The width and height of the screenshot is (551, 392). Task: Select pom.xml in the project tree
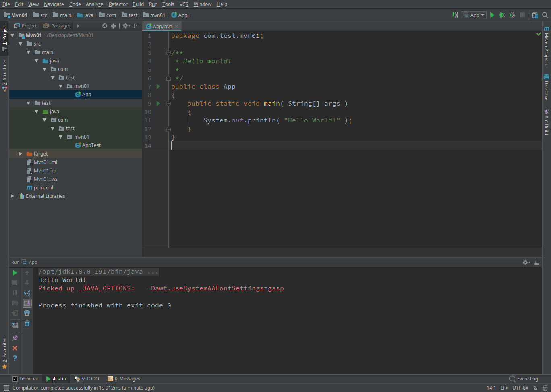tap(40, 188)
